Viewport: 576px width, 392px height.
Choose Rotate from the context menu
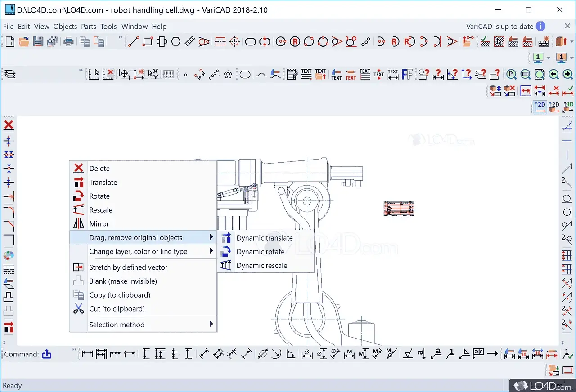tap(143, 196)
